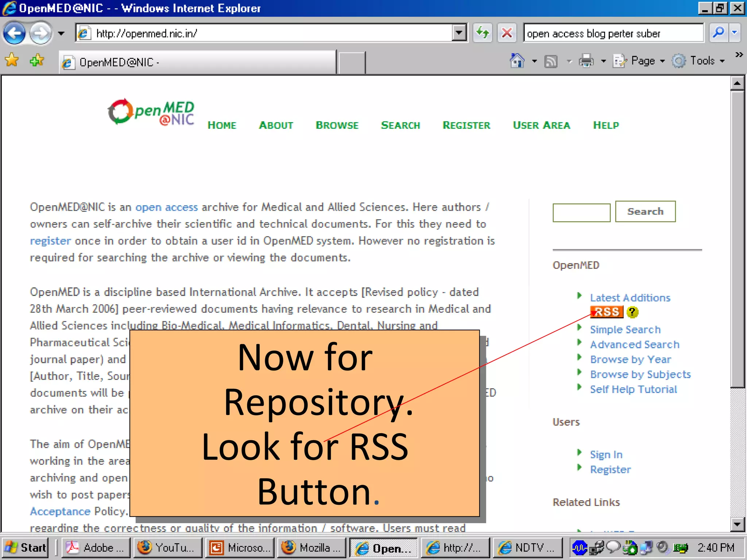Click the magnifier search icon
Viewport: 747px width, 560px height.
pyautogui.click(x=718, y=33)
